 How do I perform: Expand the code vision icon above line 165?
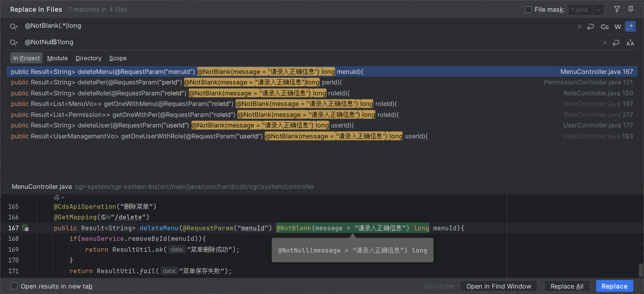[59, 198]
